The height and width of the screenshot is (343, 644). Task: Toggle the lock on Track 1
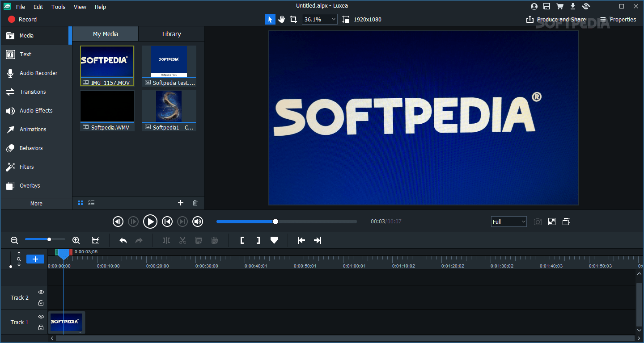coord(41,327)
